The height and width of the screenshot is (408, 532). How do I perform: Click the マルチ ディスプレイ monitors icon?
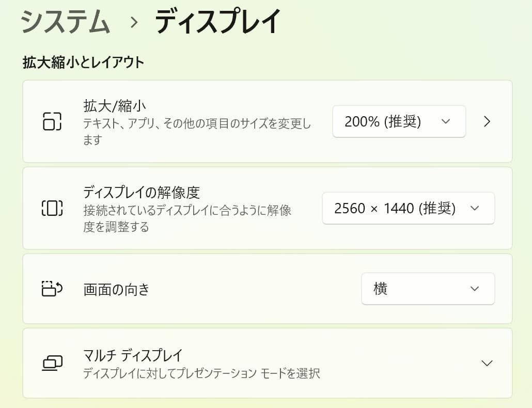pyautogui.click(x=52, y=363)
